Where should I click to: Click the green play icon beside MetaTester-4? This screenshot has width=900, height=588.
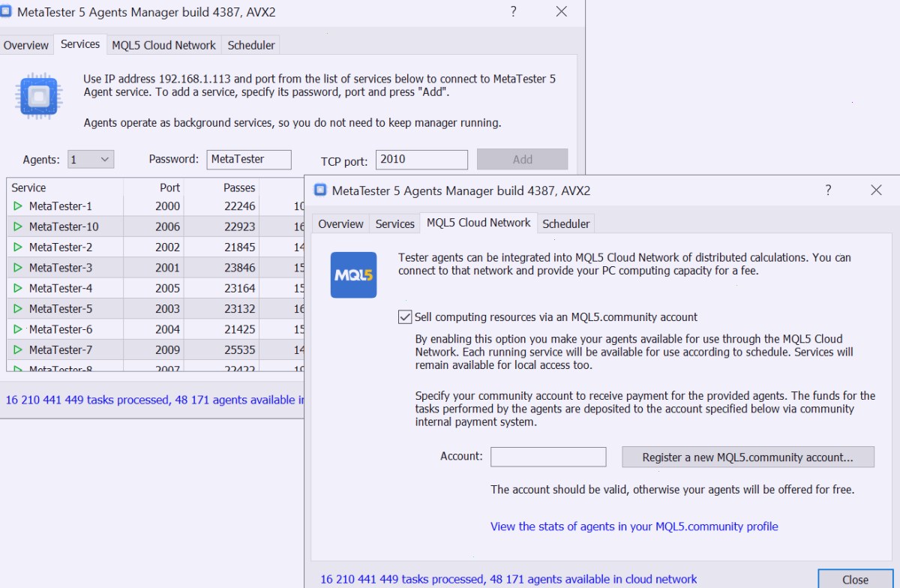click(x=17, y=288)
